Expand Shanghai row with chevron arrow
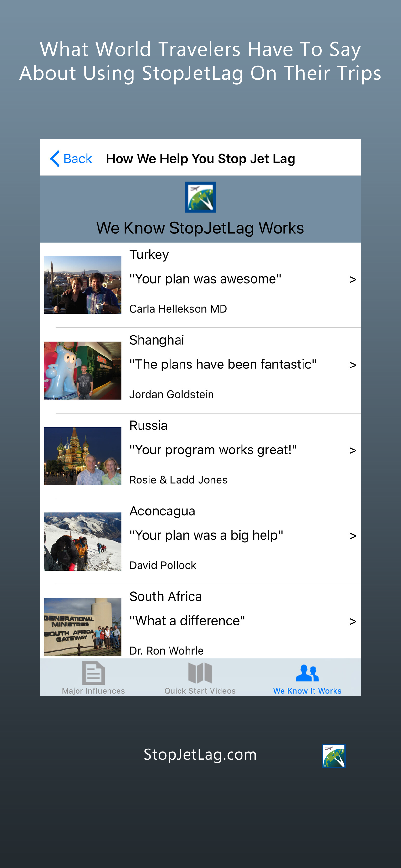The height and width of the screenshot is (868, 401). coord(353,365)
